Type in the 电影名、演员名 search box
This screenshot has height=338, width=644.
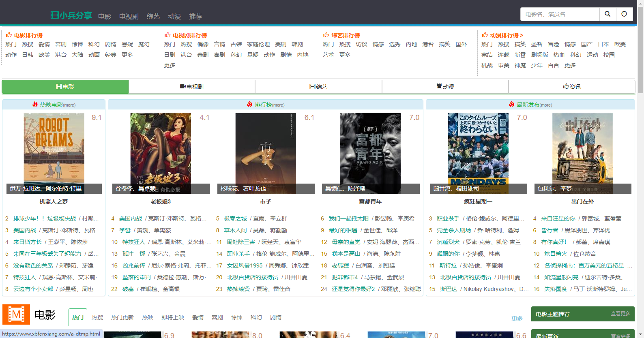(x=560, y=14)
